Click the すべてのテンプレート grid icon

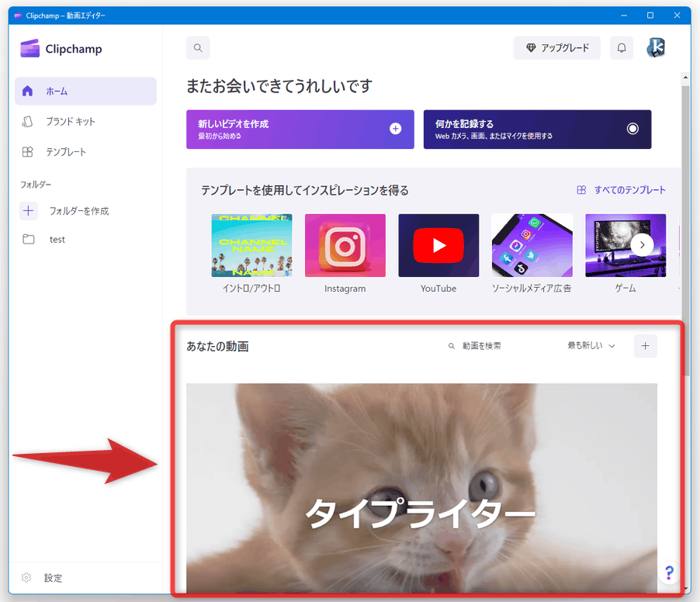point(581,190)
